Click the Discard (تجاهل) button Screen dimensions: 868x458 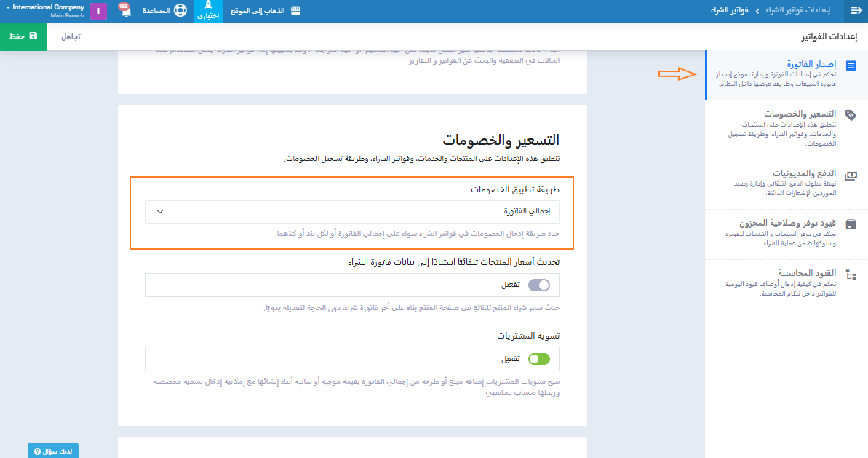click(71, 36)
